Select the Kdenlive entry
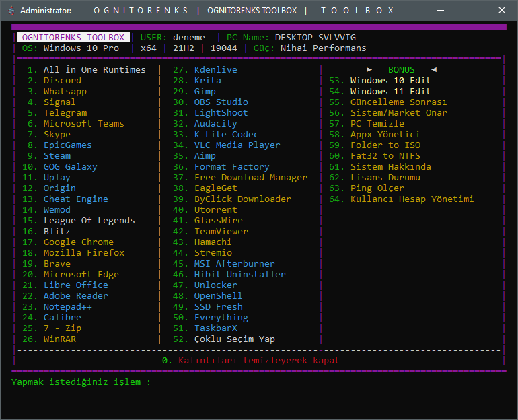This screenshot has height=420, width=518. tap(216, 70)
